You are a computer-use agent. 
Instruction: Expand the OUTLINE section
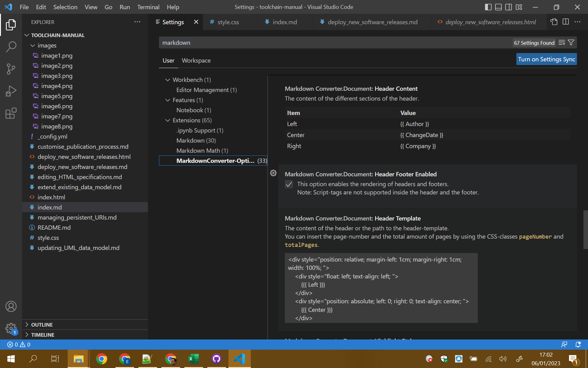42,324
